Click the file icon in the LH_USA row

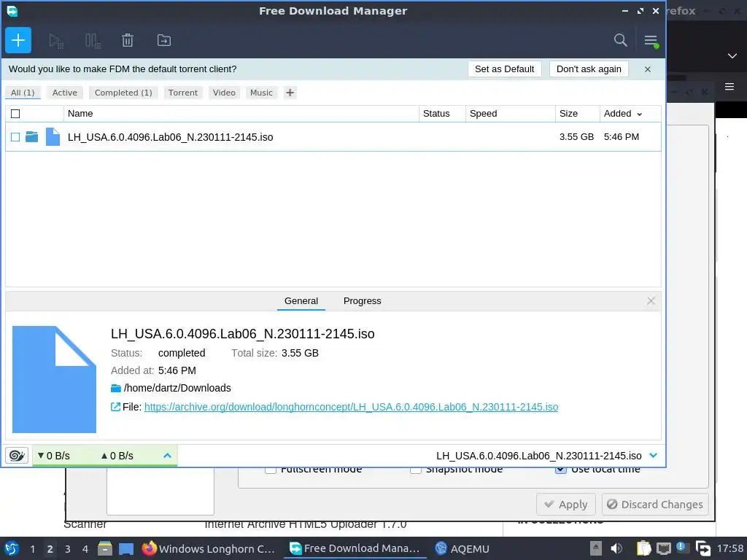(x=53, y=137)
